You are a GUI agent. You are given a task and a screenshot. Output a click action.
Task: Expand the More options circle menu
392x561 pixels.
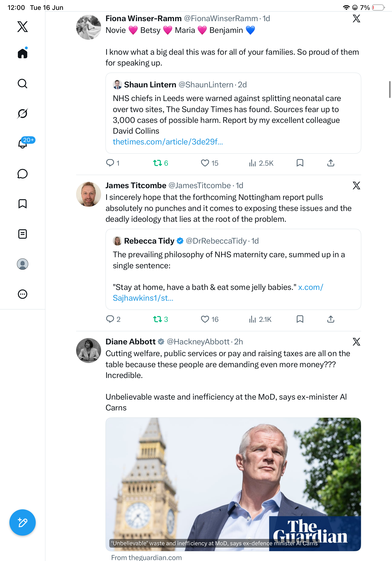23,294
